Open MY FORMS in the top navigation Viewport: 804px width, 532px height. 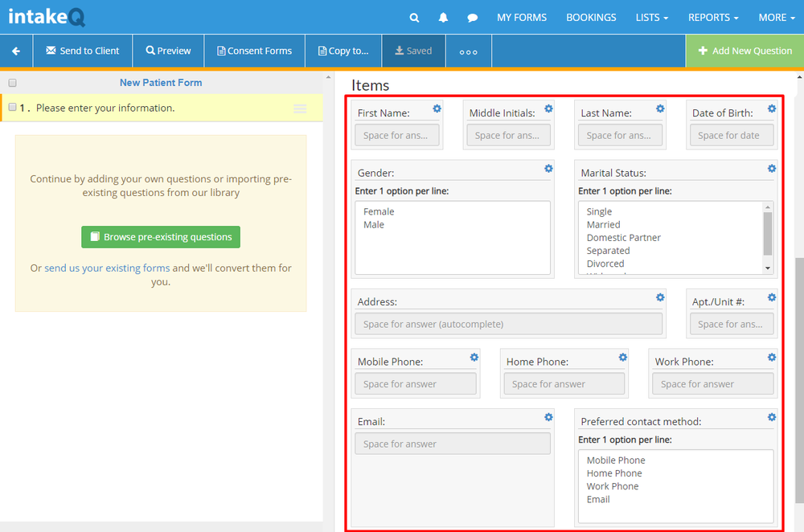522,18
